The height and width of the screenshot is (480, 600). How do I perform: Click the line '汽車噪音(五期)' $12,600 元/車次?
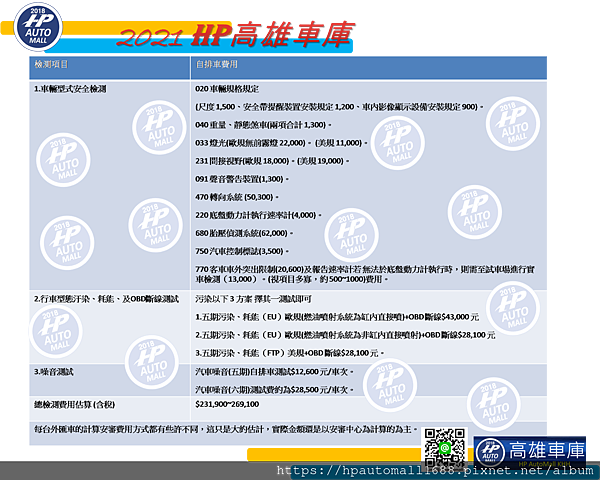tap(274, 372)
